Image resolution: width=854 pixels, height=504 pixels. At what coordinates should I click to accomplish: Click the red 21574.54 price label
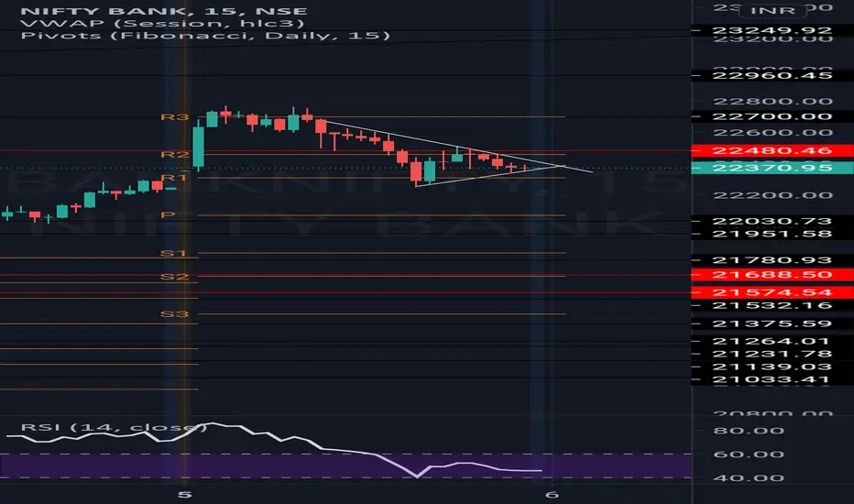coord(772,292)
